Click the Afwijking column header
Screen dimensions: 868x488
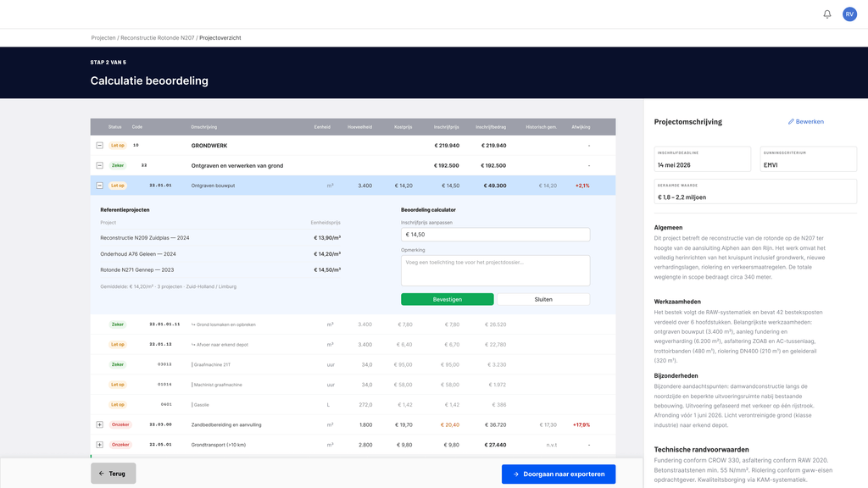click(x=581, y=127)
